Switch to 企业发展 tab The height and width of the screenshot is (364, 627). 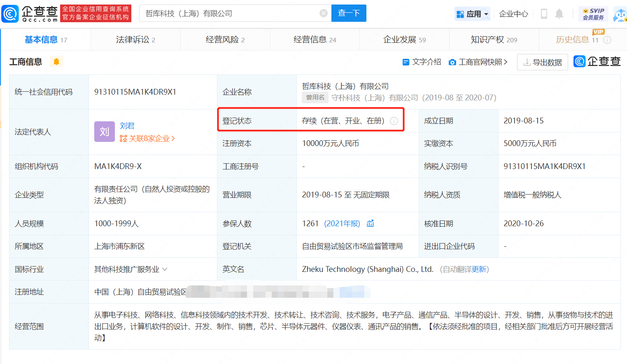404,39
